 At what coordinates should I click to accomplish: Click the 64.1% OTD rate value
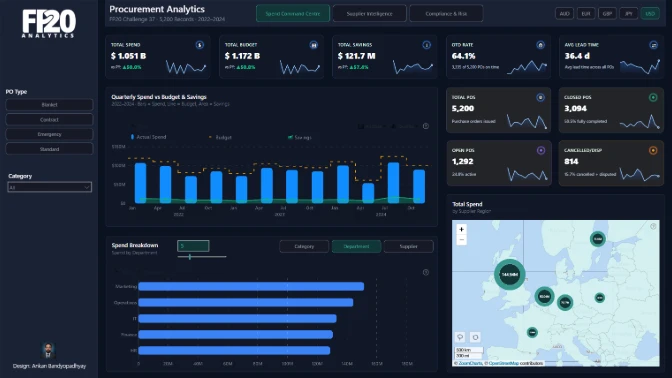[463, 56]
